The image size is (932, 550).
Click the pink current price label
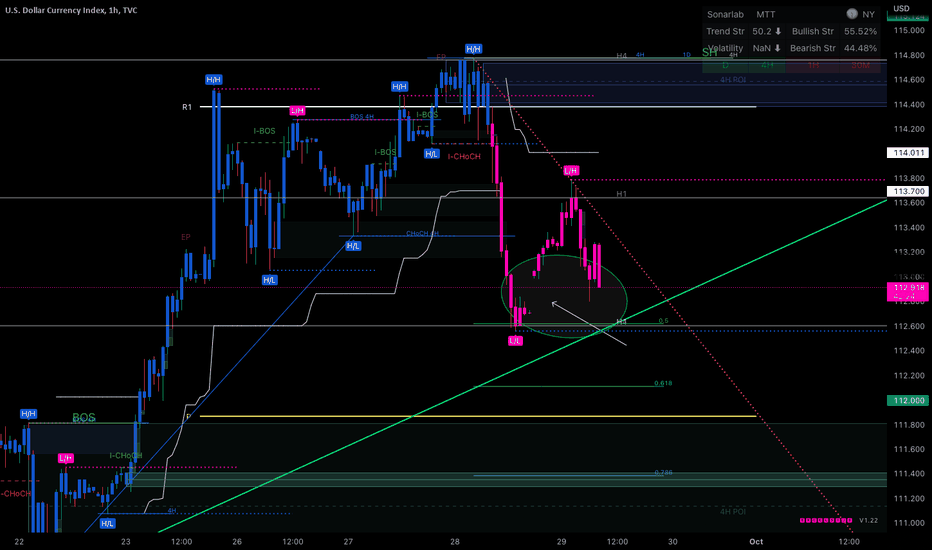coord(908,291)
